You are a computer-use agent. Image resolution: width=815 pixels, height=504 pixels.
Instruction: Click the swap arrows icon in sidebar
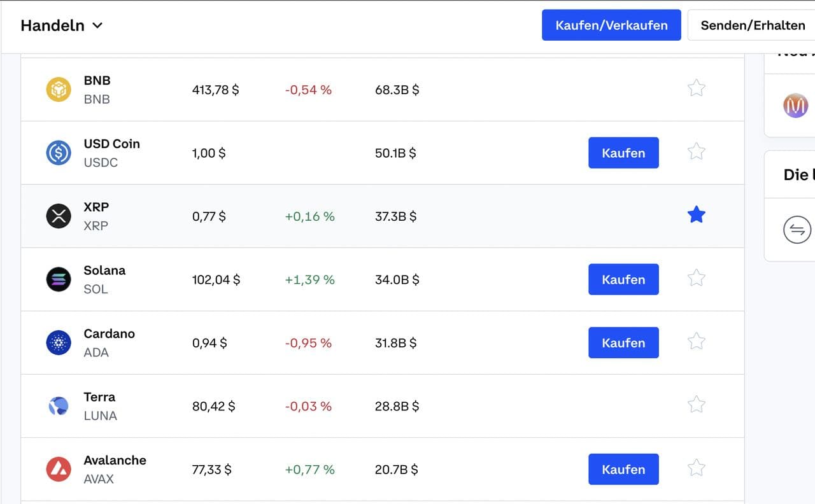(797, 229)
